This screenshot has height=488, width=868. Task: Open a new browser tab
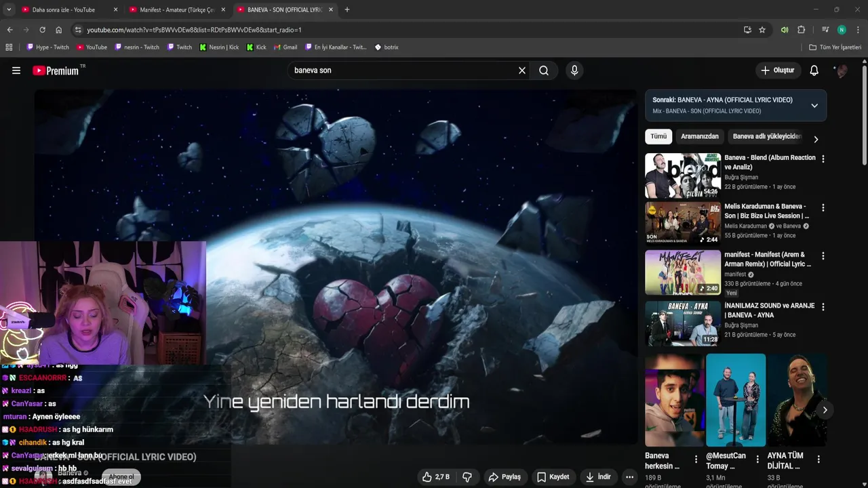(347, 9)
